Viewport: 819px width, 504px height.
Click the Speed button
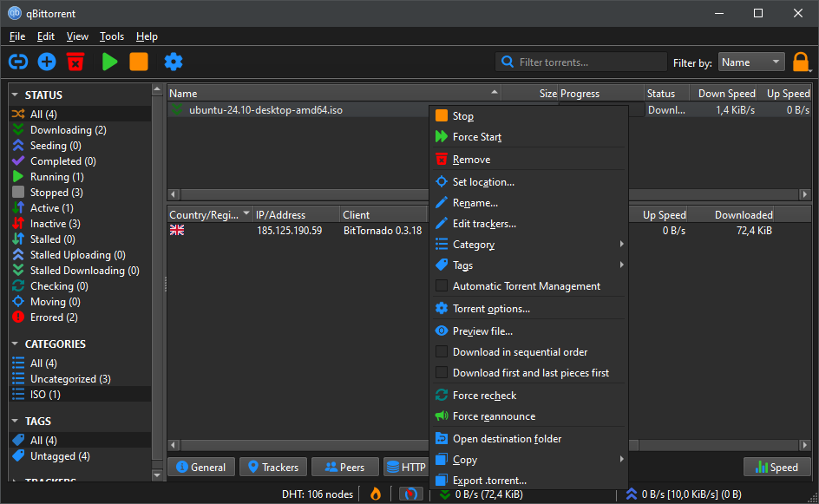(777, 467)
